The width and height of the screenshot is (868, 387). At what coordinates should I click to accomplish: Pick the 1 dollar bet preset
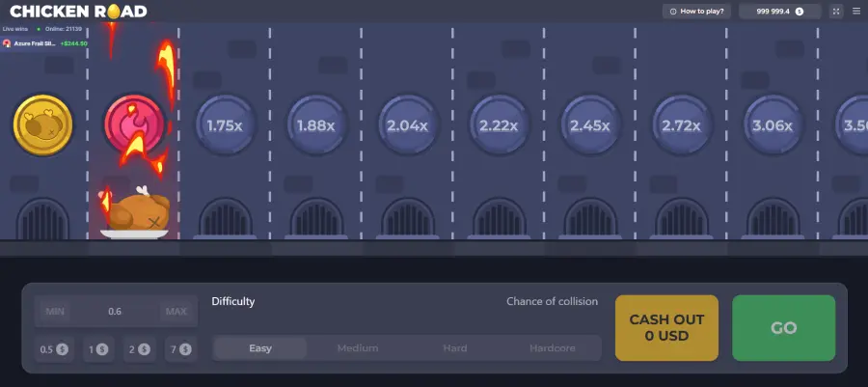point(98,349)
